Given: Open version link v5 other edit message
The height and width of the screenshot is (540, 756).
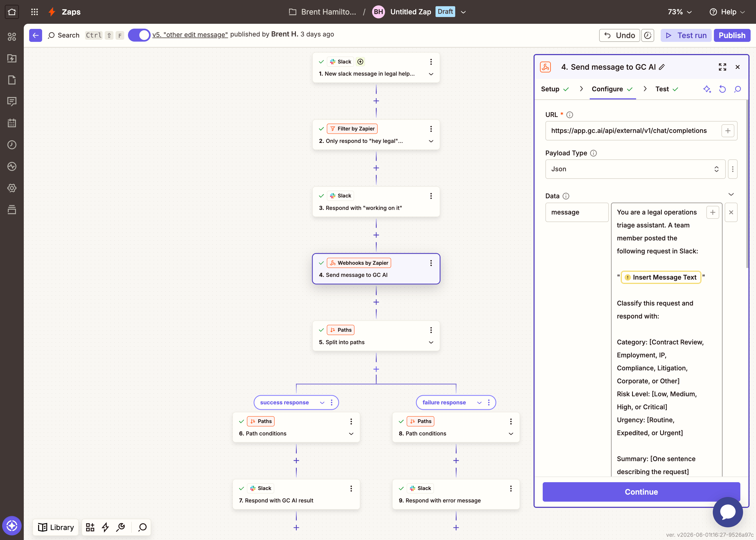Looking at the screenshot, I should (190, 35).
